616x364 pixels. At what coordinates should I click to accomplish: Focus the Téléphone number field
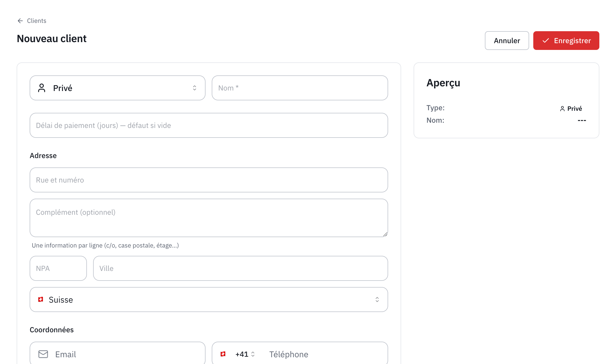click(325, 354)
